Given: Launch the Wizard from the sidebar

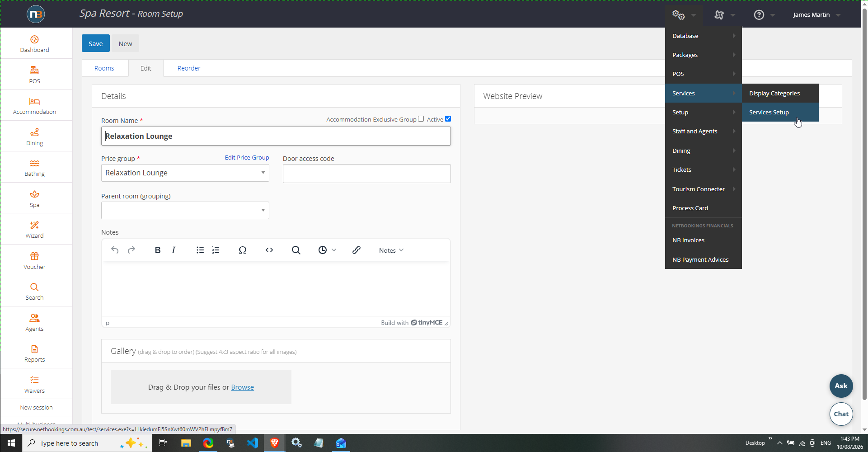Looking at the screenshot, I should 35,230.
